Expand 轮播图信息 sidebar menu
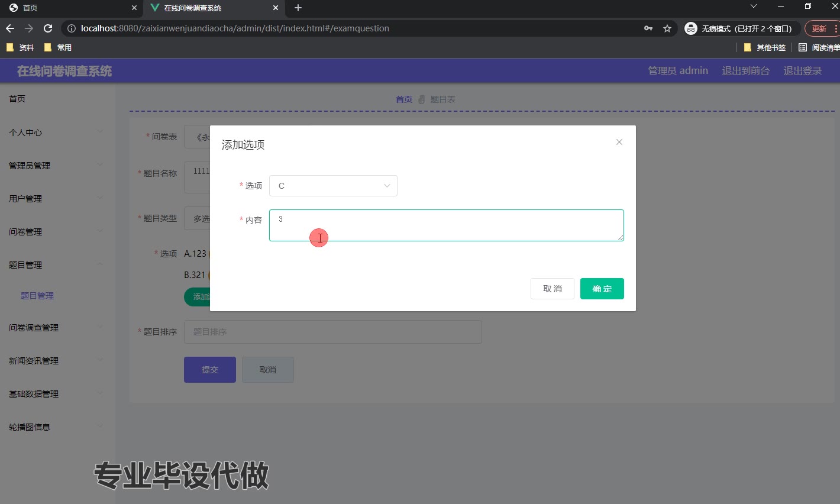The height and width of the screenshot is (504, 840). 57,427
